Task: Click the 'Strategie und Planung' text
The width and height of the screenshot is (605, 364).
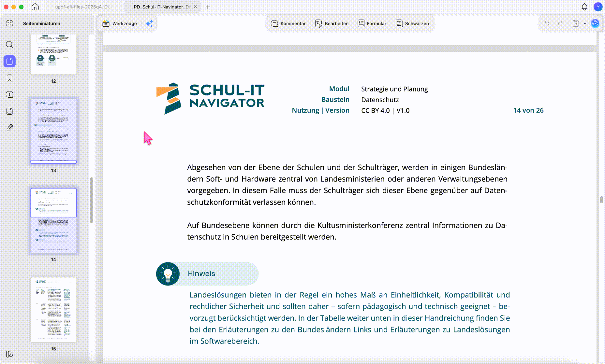Action: (394, 89)
